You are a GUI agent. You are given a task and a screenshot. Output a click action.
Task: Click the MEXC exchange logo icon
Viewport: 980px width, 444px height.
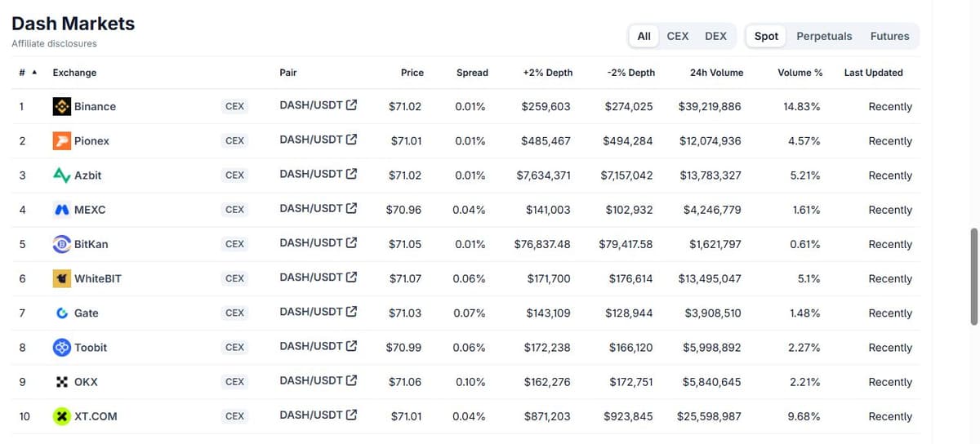(x=61, y=210)
